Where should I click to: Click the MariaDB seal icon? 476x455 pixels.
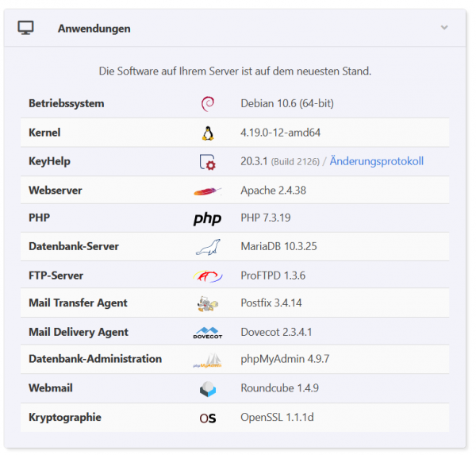(x=208, y=247)
